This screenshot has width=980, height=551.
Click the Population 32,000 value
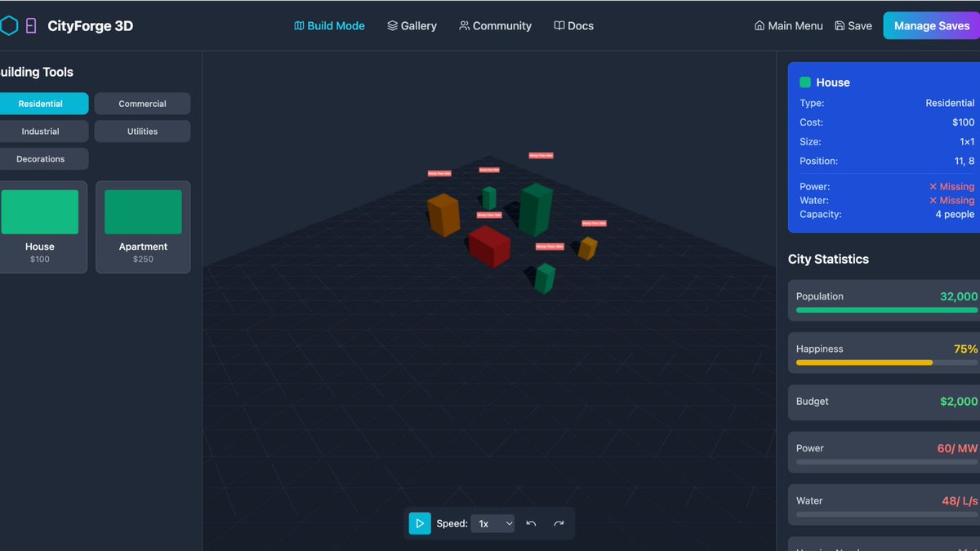click(x=959, y=296)
